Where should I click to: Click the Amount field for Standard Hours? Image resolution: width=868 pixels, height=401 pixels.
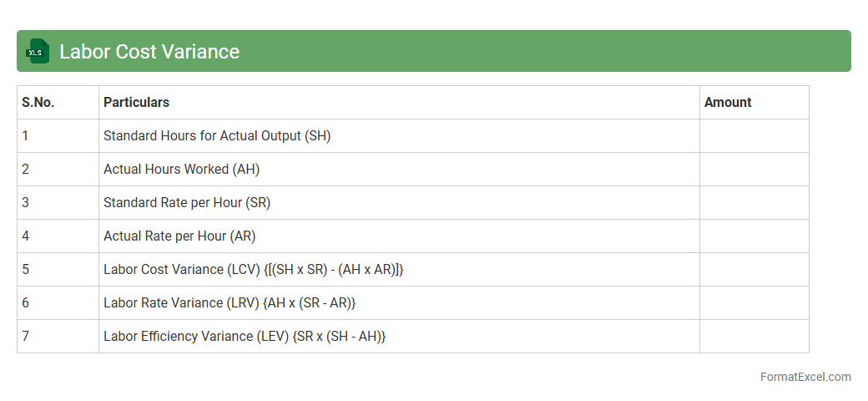click(754, 135)
